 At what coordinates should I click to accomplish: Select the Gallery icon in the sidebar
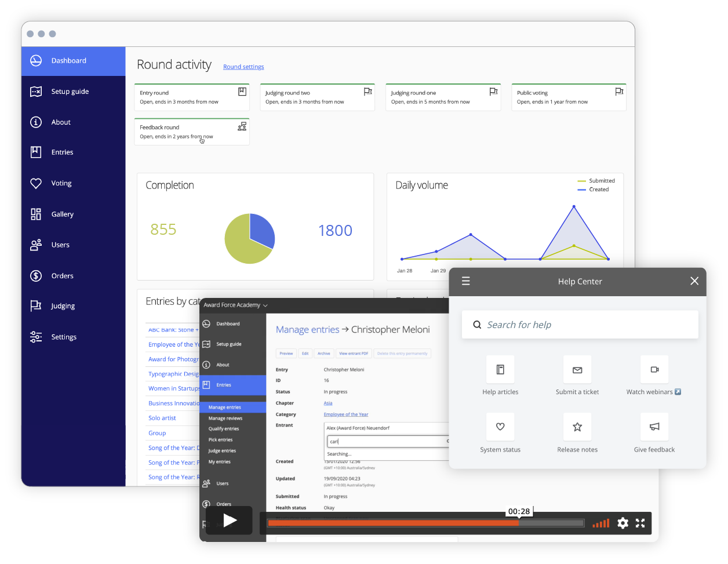tap(36, 213)
